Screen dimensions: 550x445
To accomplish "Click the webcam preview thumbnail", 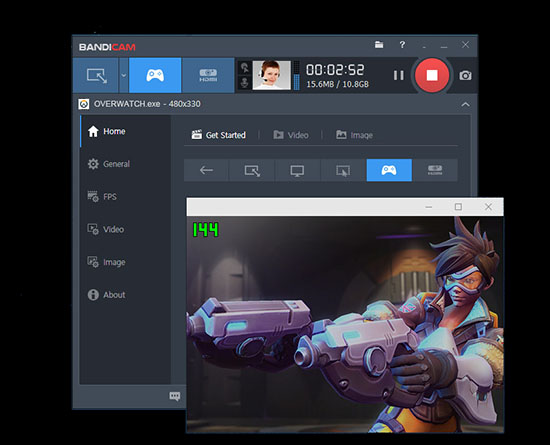I will [271, 75].
